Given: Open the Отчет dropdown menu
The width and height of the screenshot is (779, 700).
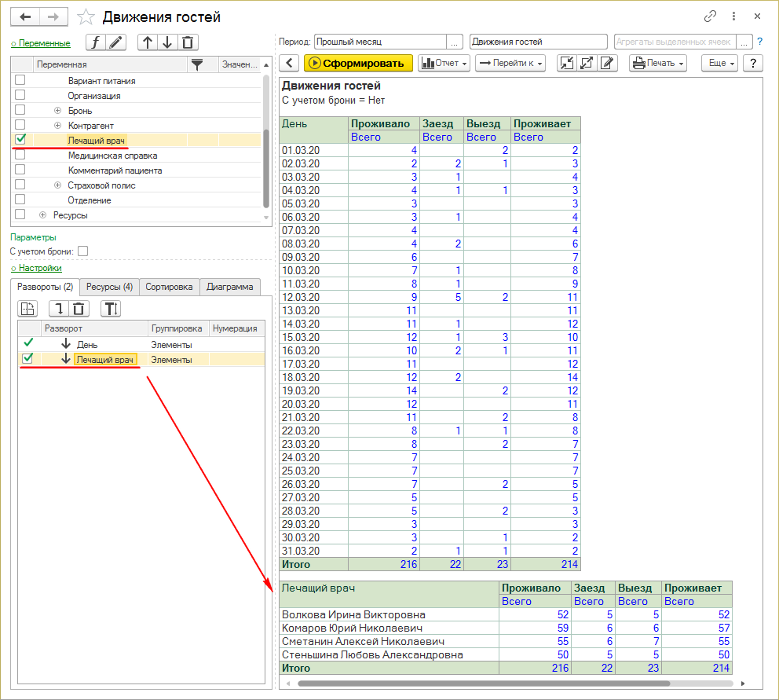Looking at the screenshot, I should tap(444, 63).
